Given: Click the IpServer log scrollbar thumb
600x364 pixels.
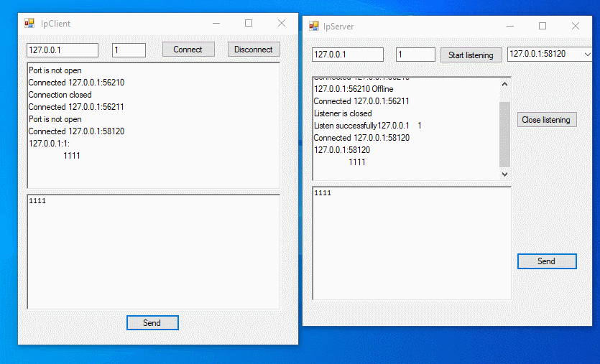Looking at the screenshot, I should (504, 134).
